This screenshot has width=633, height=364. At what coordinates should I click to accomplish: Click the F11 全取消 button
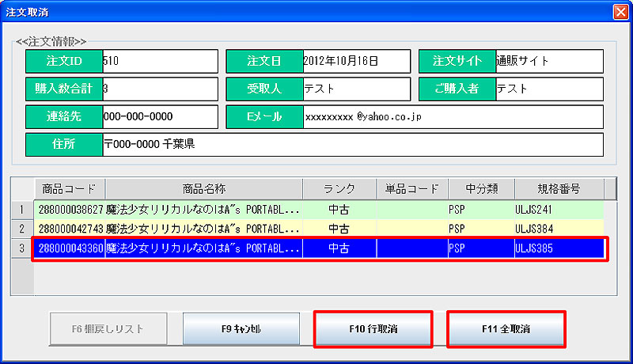pos(506,328)
